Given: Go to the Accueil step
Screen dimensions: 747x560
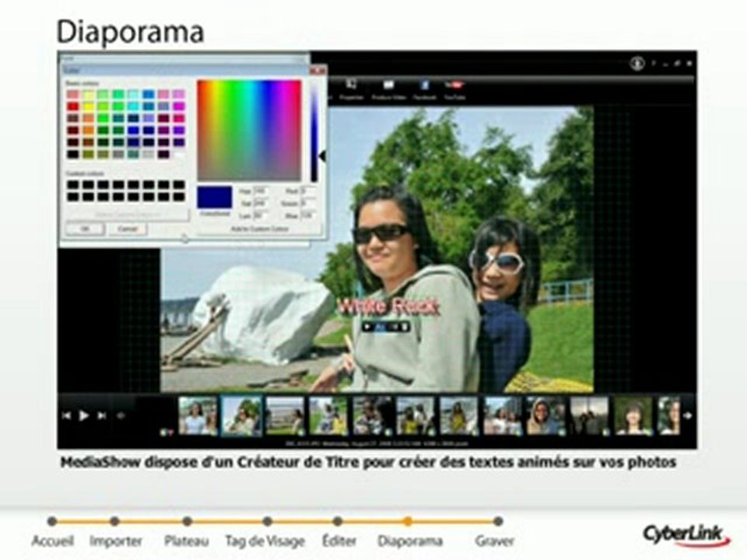Looking at the screenshot, I should (52, 541).
